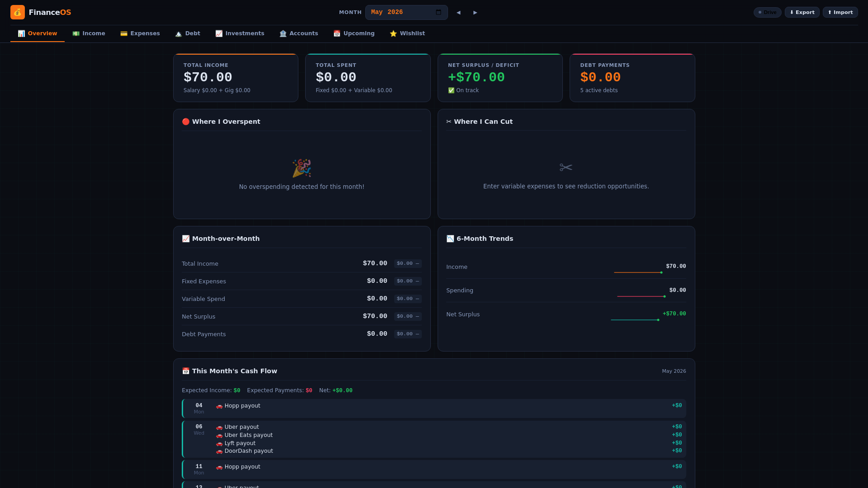Switch to the Income tab
Viewport: 868px width, 488px height.
(x=89, y=33)
